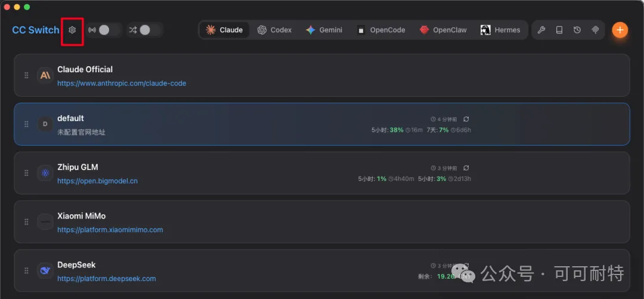This screenshot has width=644, height=299.
Task: Click the DeepSeek 19.26 balance value
Action: 446,276
